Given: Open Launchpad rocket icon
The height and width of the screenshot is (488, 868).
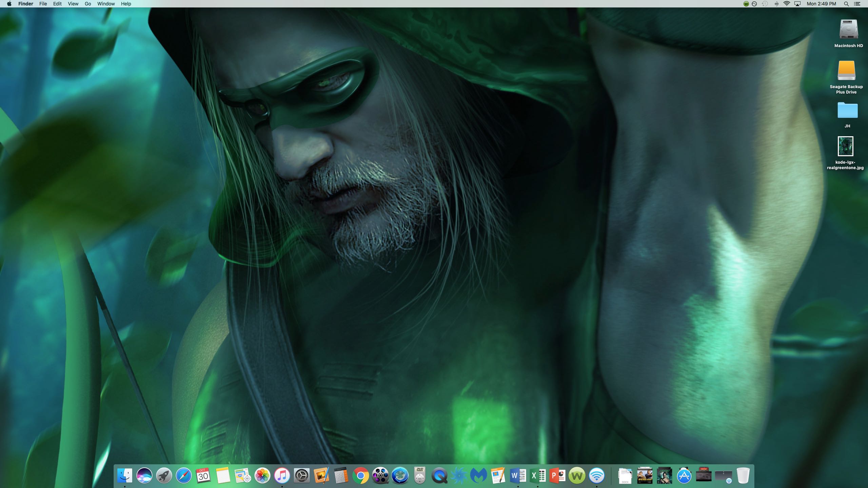Looking at the screenshot, I should 164,475.
